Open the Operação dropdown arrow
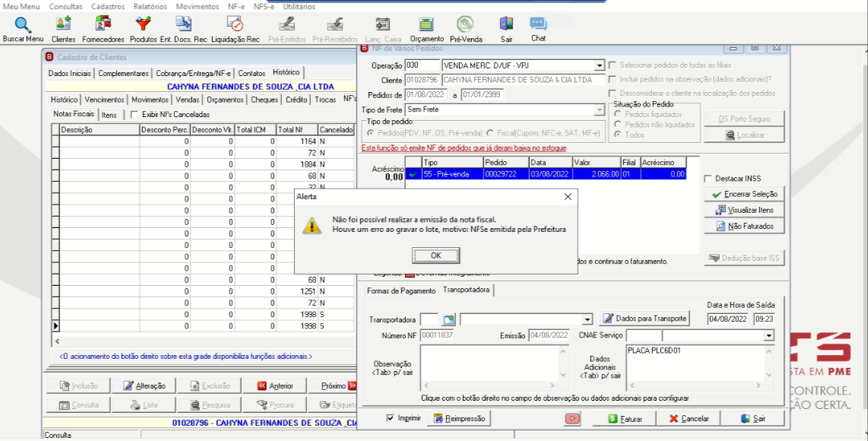The image size is (868, 441). click(599, 65)
